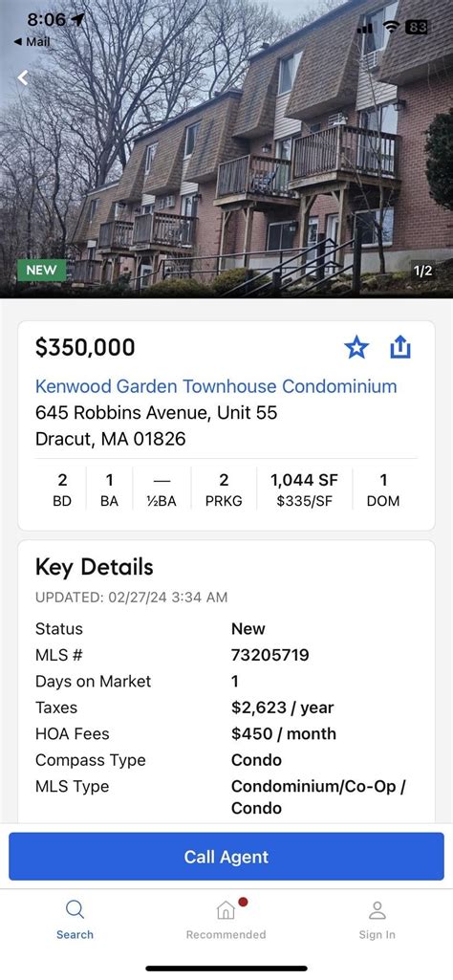Tap the 645 Robbins Avenue address
The image size is (453, 980).
[156, 412]
